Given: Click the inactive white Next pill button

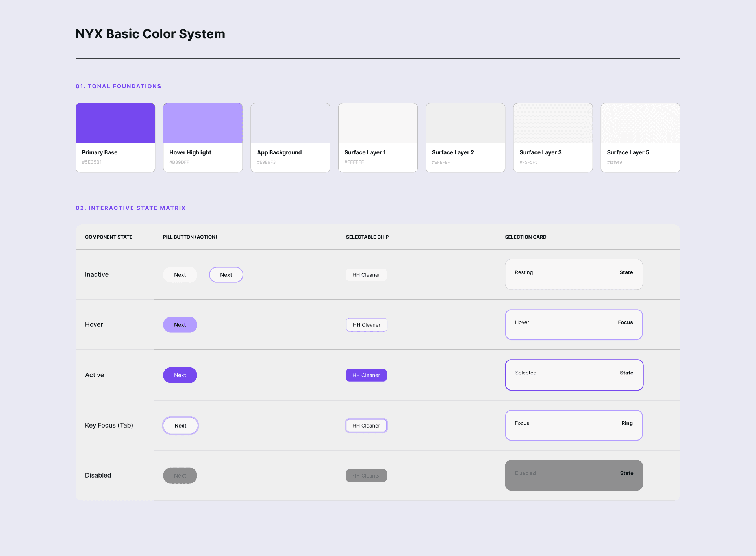Looking at the screenshot, I should (x=180, y=275).
